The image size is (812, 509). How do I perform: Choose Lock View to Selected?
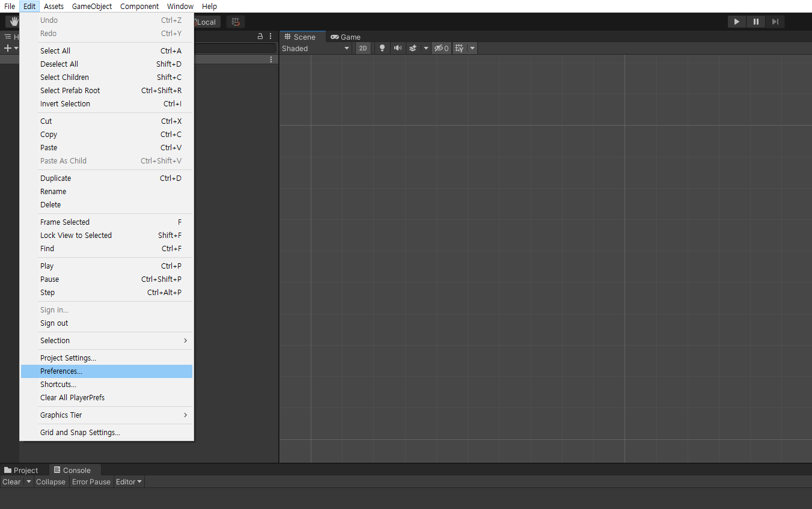(x=106, y=235)
